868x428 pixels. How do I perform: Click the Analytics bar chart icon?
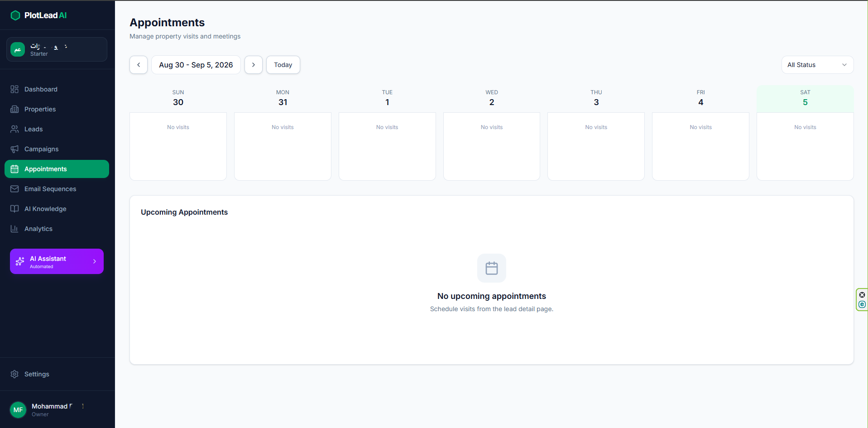pyautogui.click(x=14, y=229)
